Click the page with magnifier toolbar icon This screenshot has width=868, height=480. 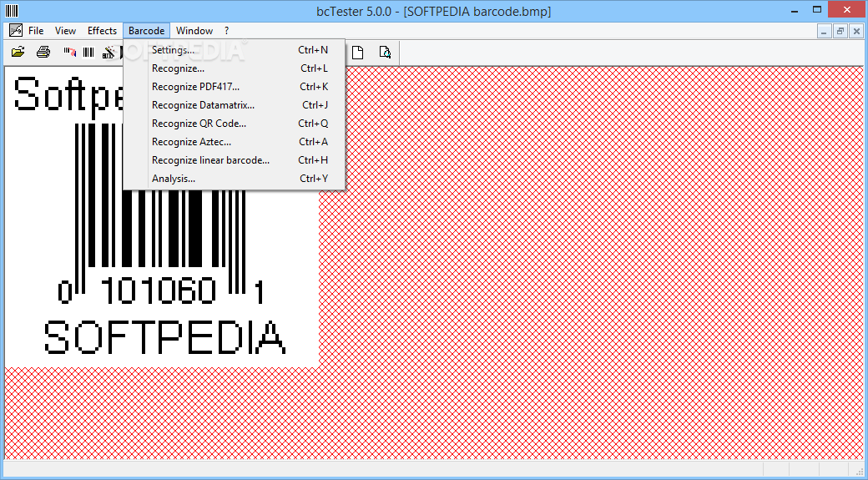385,52
